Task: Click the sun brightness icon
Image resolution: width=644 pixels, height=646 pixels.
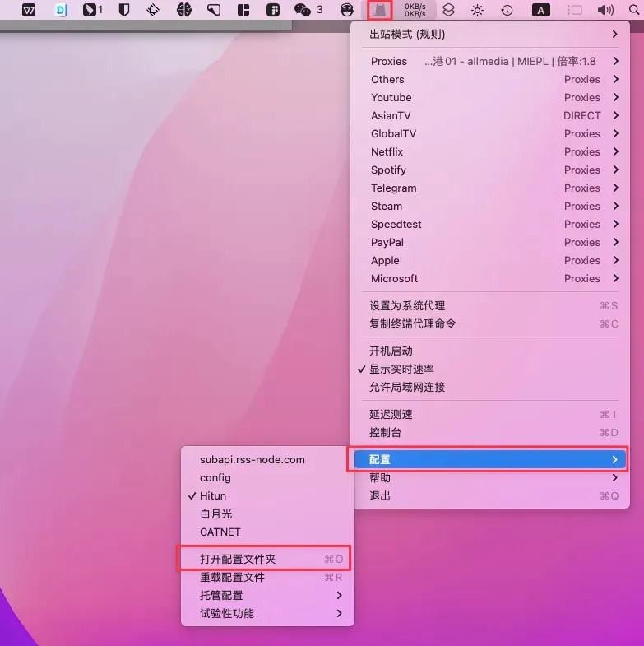Action: tap(477, 10)
